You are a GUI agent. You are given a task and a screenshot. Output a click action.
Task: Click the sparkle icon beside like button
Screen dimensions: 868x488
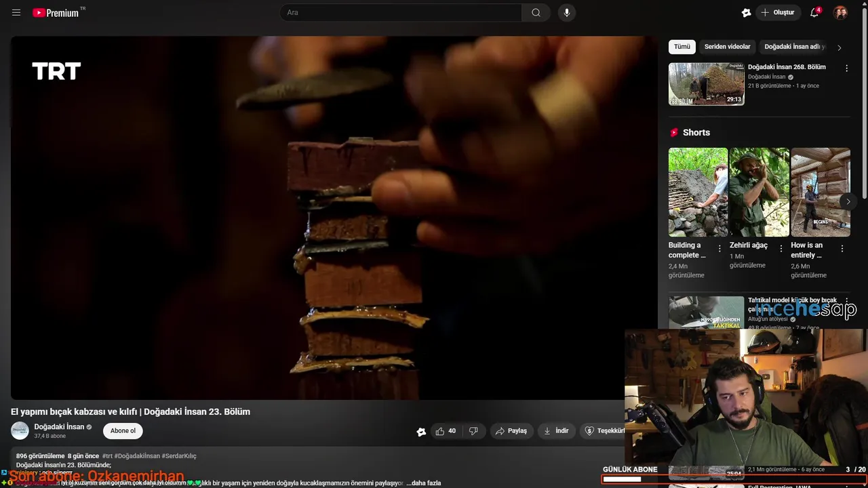(x=421, y=432)
